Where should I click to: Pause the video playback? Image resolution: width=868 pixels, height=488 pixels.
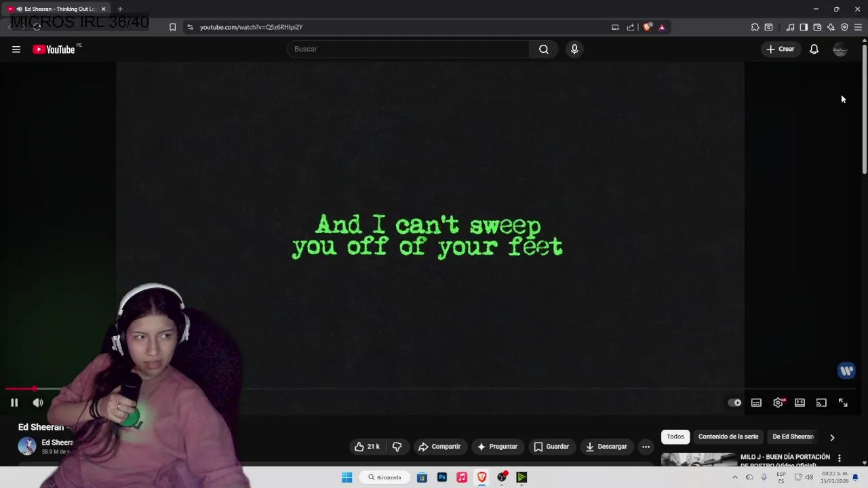coord(14,403)
